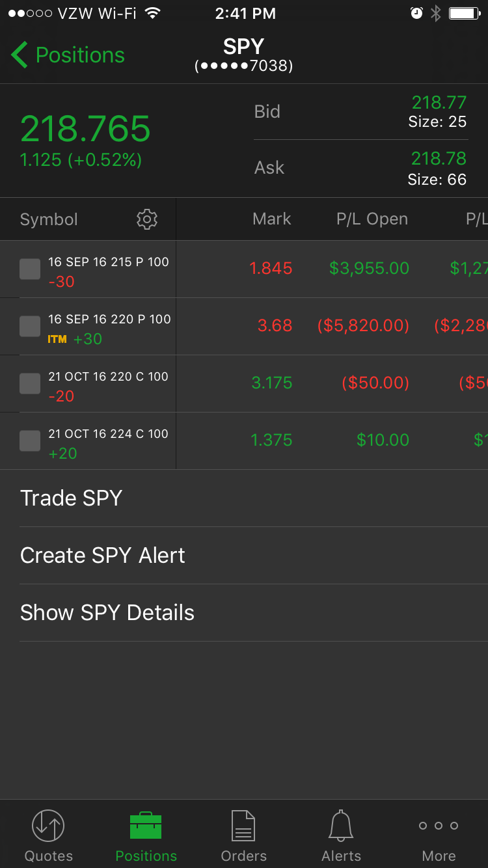Tap the Bid label

click(x=267, y=112)
